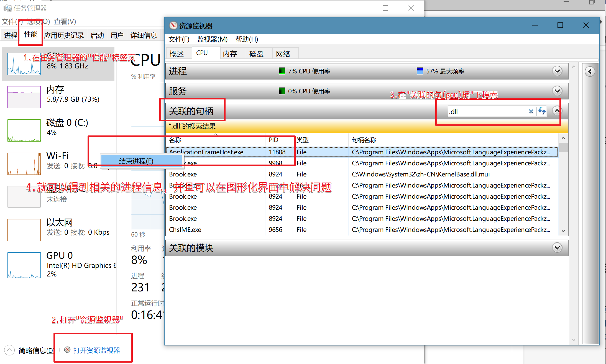The image size is (606, 364).
Task: Collapse the 关联的句柄 section chevron
Action: pyautogui.click(x=557, y=111)
